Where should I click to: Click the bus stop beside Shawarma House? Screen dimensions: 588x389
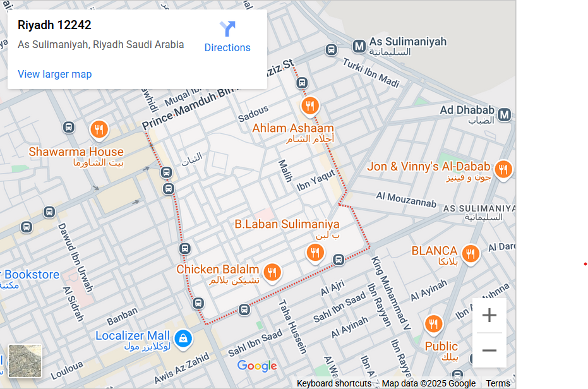(69, 127)
